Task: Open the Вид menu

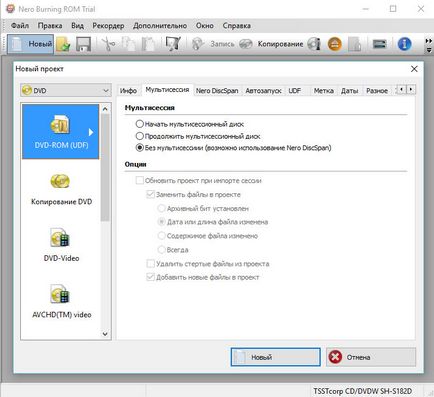Action: coord(77,26)
